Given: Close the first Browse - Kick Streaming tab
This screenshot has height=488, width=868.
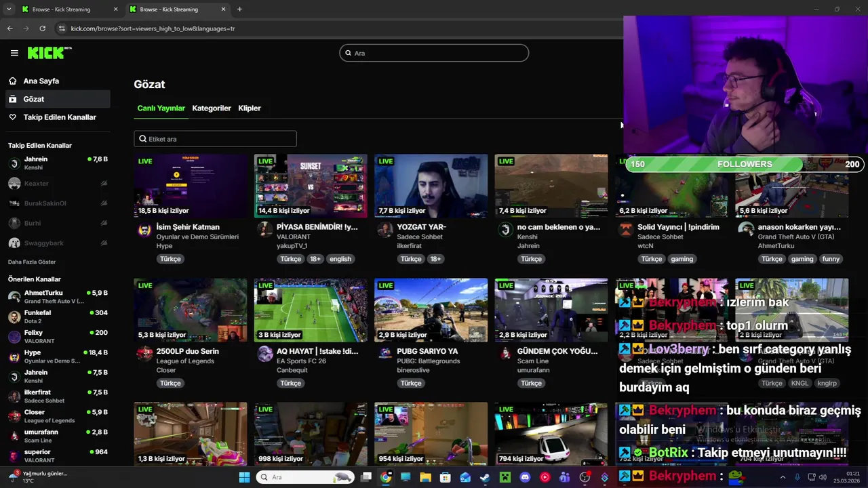Looking at the screenshot, I should (116, 9).
